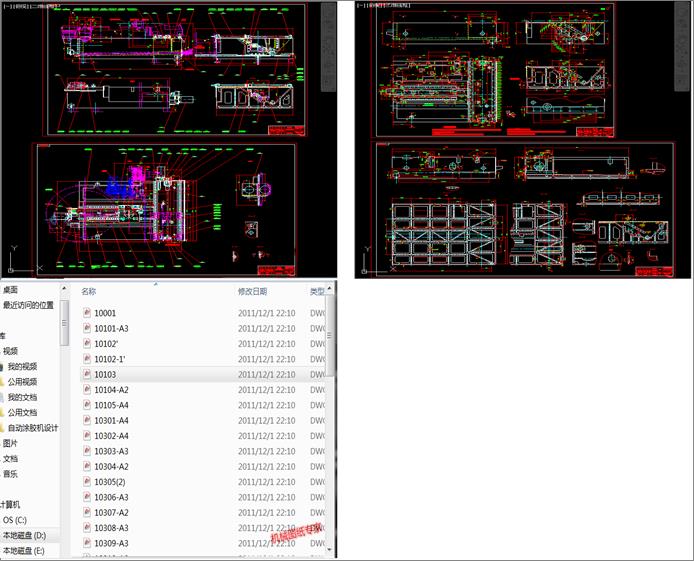Screen dimensions: 694x561
Task: Sort files by 类型 column header
Action: [317, 291]
